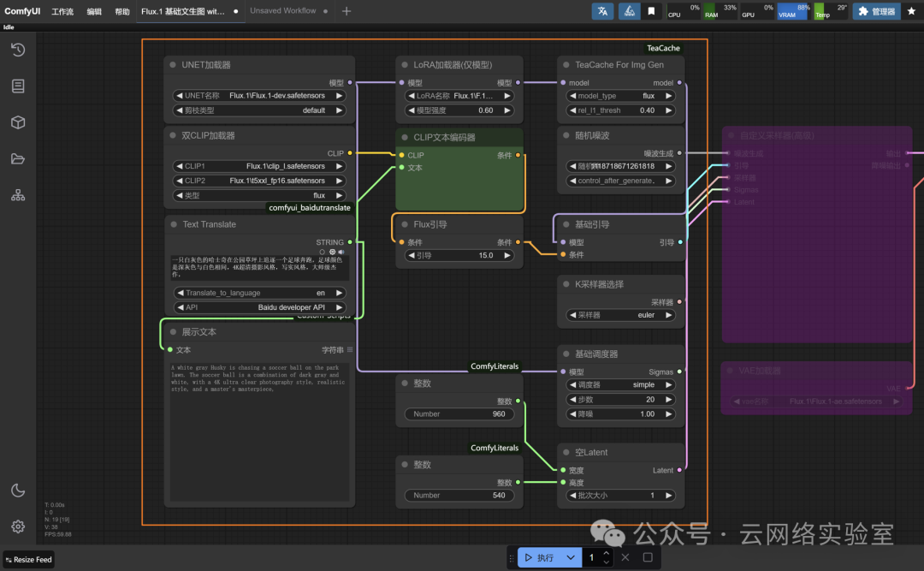Open CLIP2 t5xxl_fp16 selector
This screenshot has width=924, height=571.
259,181
